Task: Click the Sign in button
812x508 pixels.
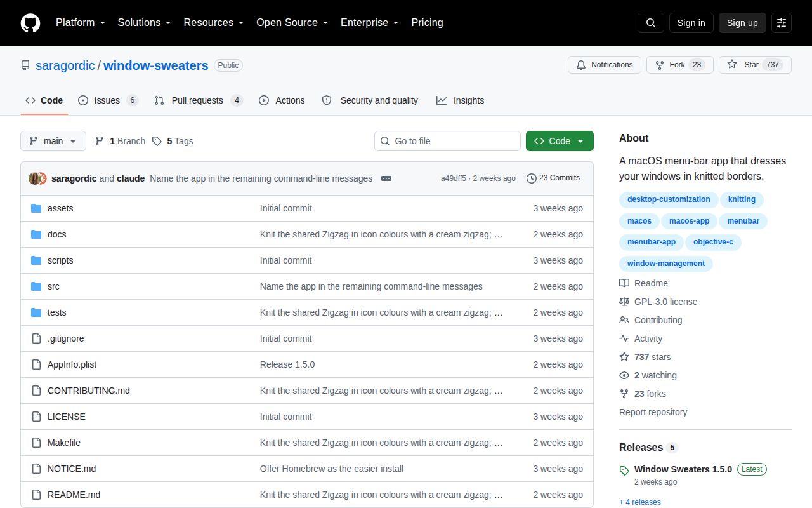Action: pos(691,23)
